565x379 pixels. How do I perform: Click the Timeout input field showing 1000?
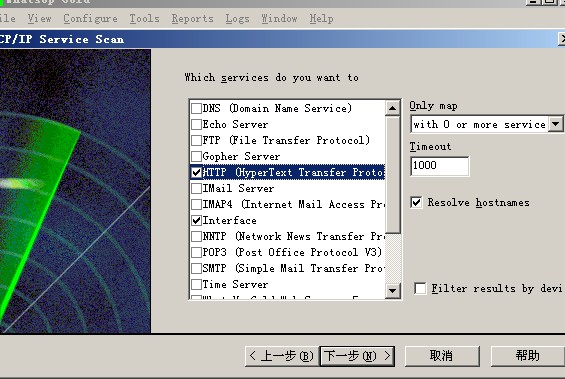pyautogui.click(x=440, y=166)
